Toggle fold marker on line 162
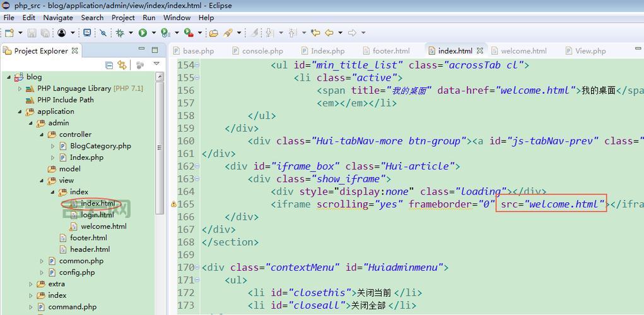This screenshot has width=644, height=315. click(197, 166)
